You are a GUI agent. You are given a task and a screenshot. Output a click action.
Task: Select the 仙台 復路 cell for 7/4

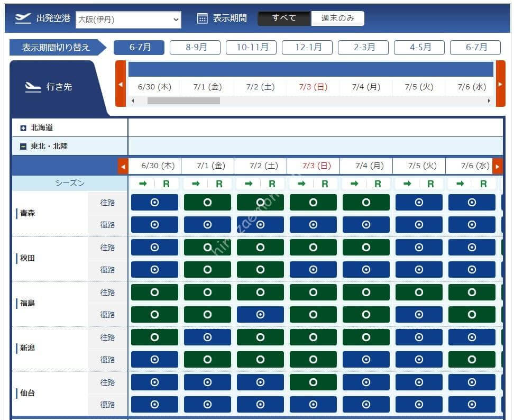366,405
